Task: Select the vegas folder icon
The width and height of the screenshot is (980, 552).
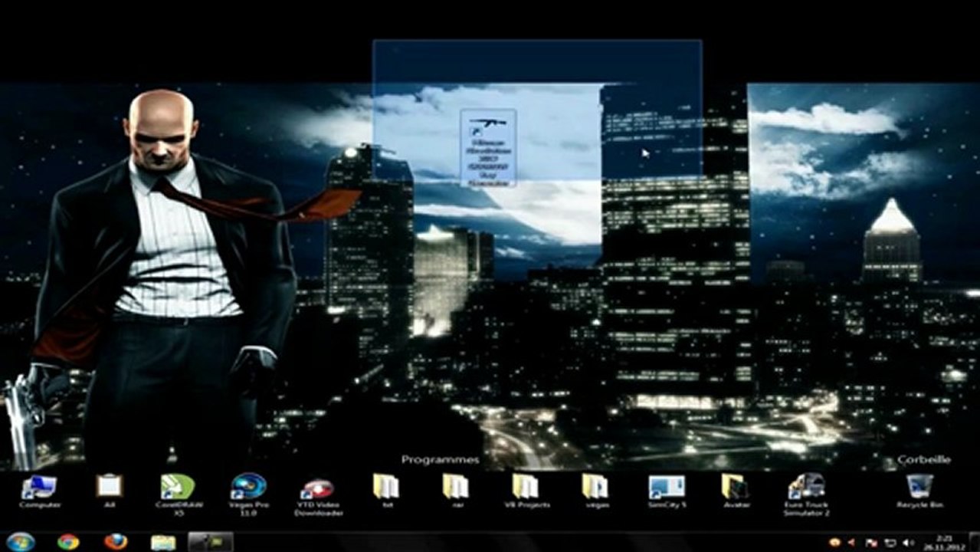Action: pyautogui.click(x=595, y=491)
